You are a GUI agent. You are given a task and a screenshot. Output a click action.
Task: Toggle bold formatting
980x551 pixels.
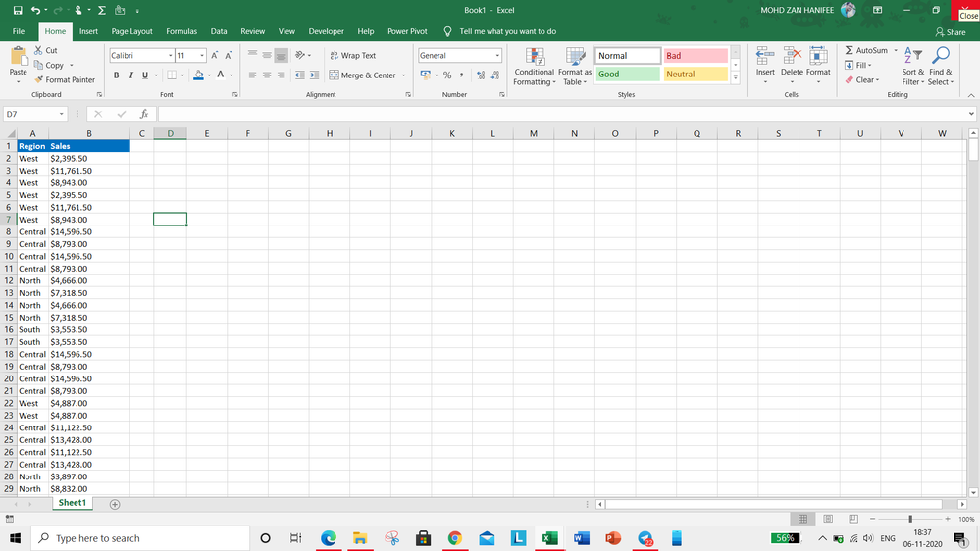click(x=117, y=75)
